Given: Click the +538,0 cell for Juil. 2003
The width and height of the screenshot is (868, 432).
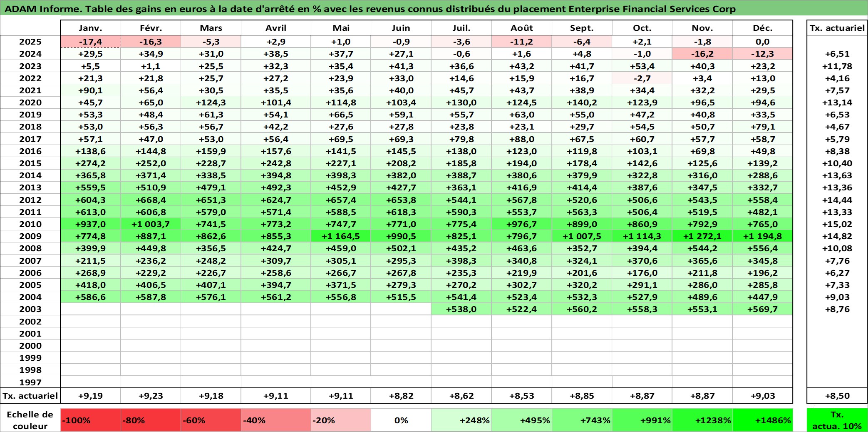Looking at the screenshot, I should tap(461, 309).
